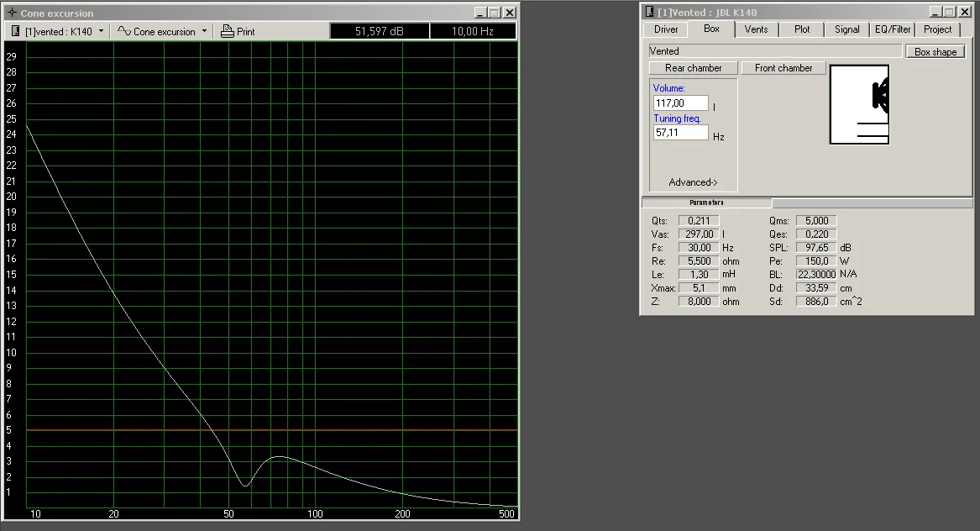The height and width of the screenshot is (531, 980).
Task: Go to the Signal tab
Action: [x=846, y=29]
